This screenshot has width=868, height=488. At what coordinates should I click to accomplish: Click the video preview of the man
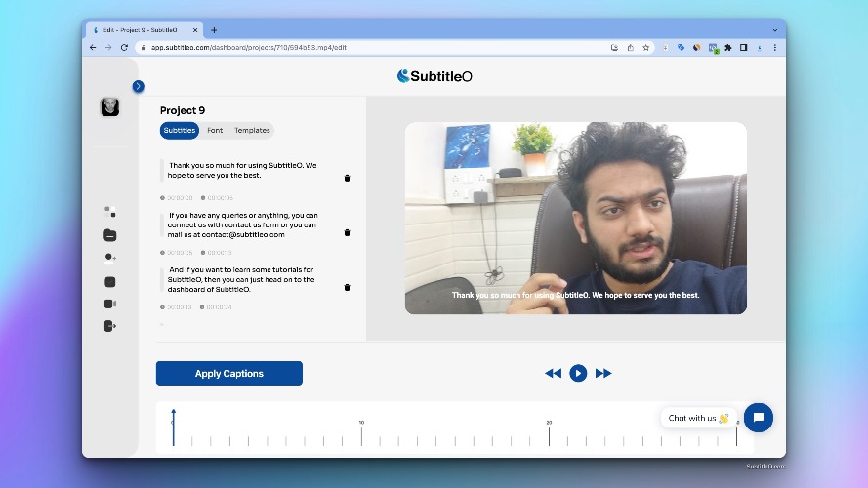[576, 218]
